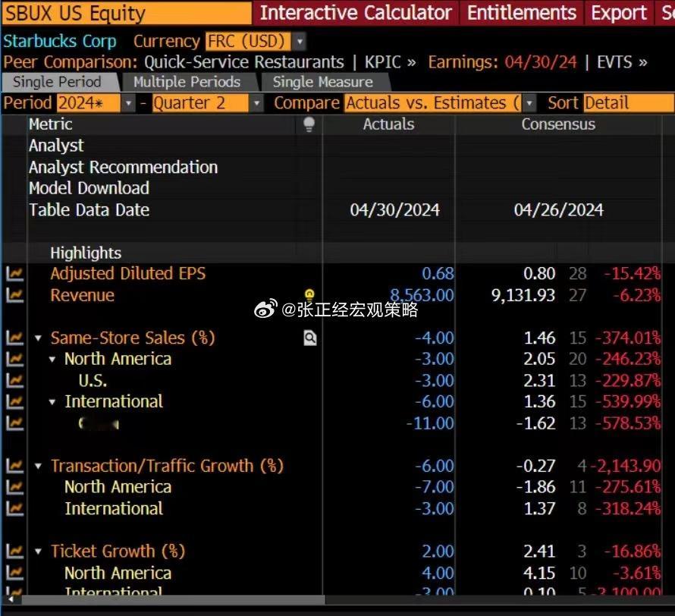Click the EPS consensus value 0.80
Screen dimensions: 675x616
[x=539, y=274]
